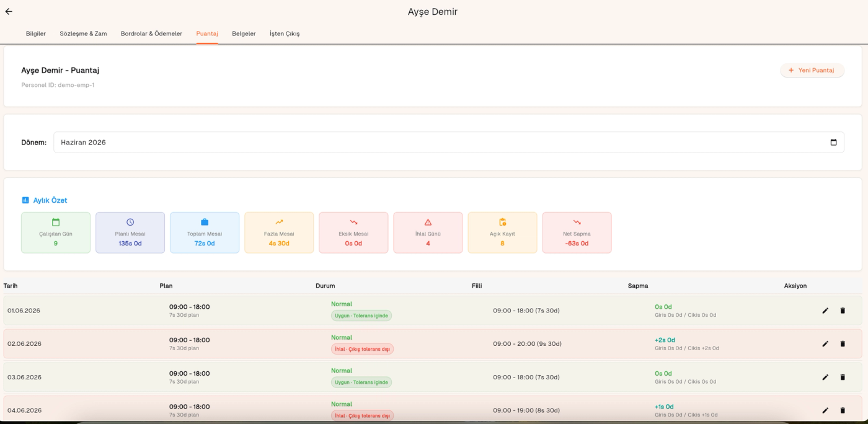Click the Tarih column header
The width and height of the screenshot is (868, 424).
(x=11, y=286)
